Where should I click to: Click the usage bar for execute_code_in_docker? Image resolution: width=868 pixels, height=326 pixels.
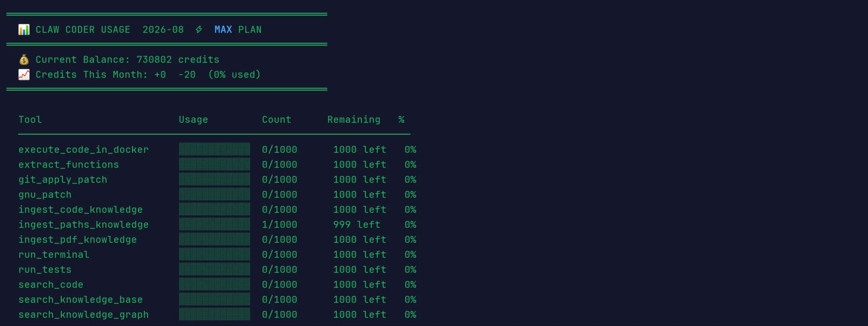214,149
